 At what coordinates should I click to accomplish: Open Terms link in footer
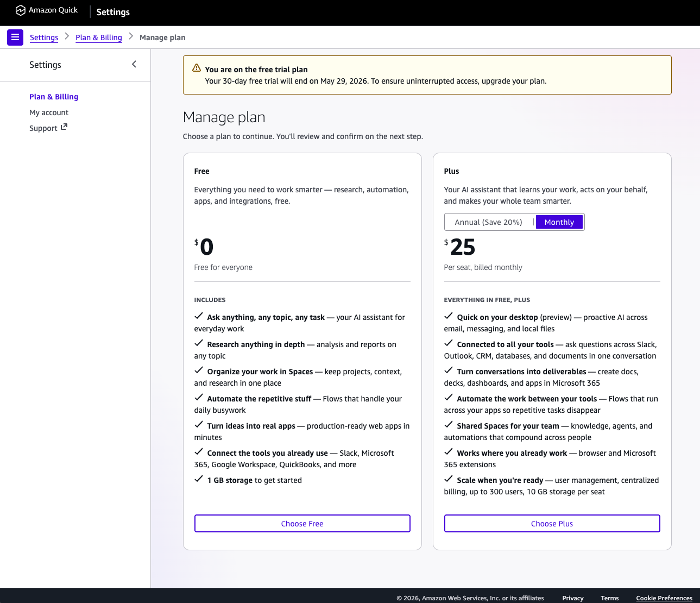pyautogui.click(x=610, y=598)
